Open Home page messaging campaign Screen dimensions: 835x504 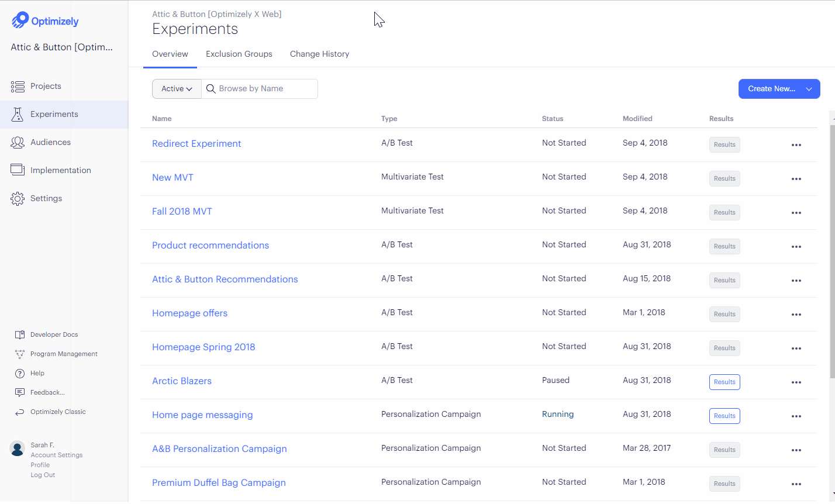tap(202, 415)
